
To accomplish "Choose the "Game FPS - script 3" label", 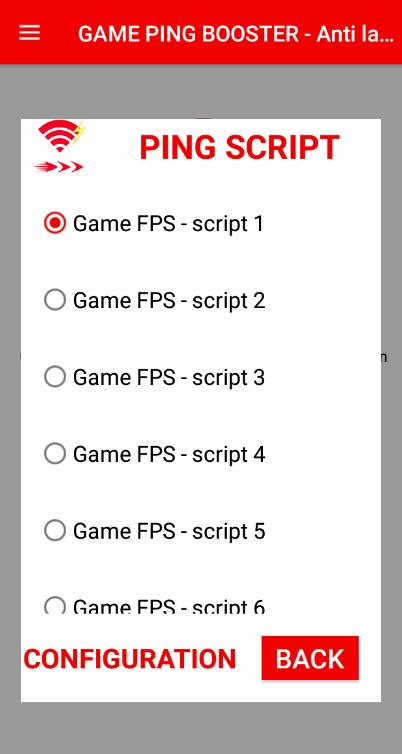I will coord(169,378).
